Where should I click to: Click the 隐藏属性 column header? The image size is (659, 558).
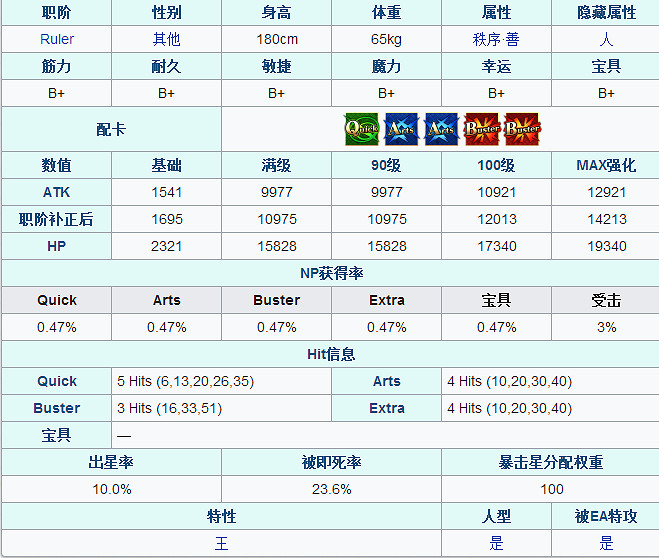(606, 12)
